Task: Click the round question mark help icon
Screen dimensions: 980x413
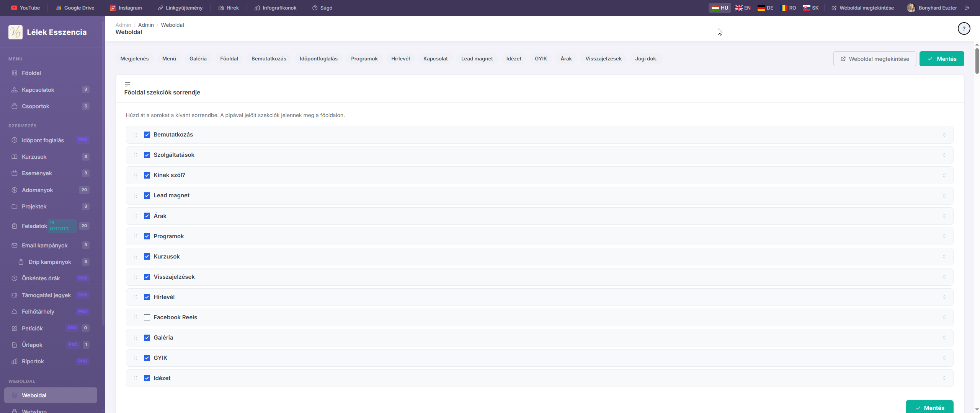Action: coord(964,28)
